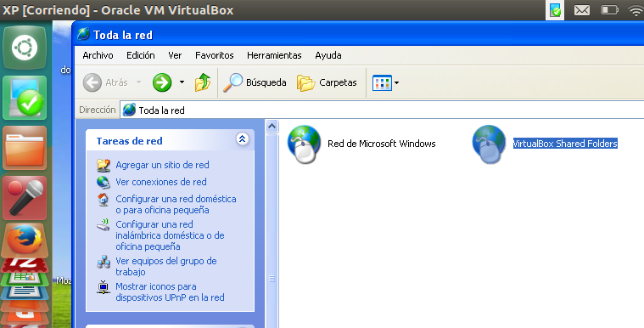Click the battery indicator icon
Image resolution: width=644 pixels, height=328 pixels.
point(610,10)
